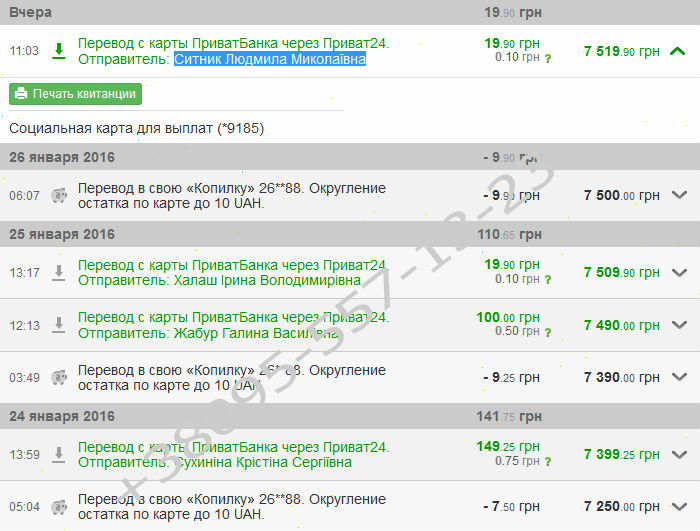Viewport: 700px width, 531px height.
Task: Click the amount 149.25 грн
Action: pyautogui.click(x=508, y=447)
